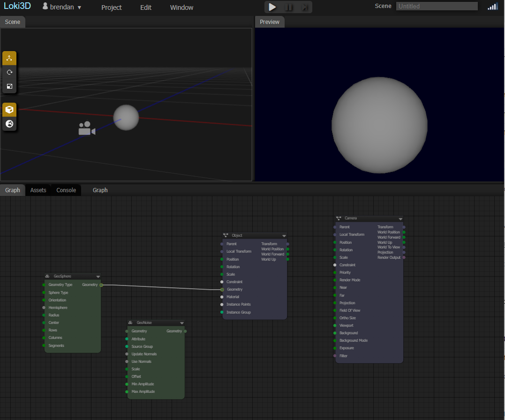
Task: Select the scale tool
Action: click(x=9, y=86)
